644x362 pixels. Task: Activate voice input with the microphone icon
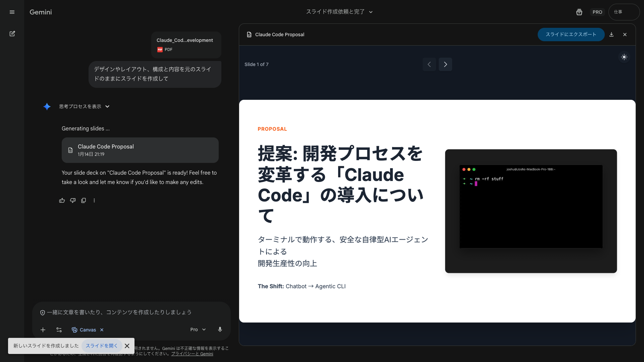pos(220,329)
